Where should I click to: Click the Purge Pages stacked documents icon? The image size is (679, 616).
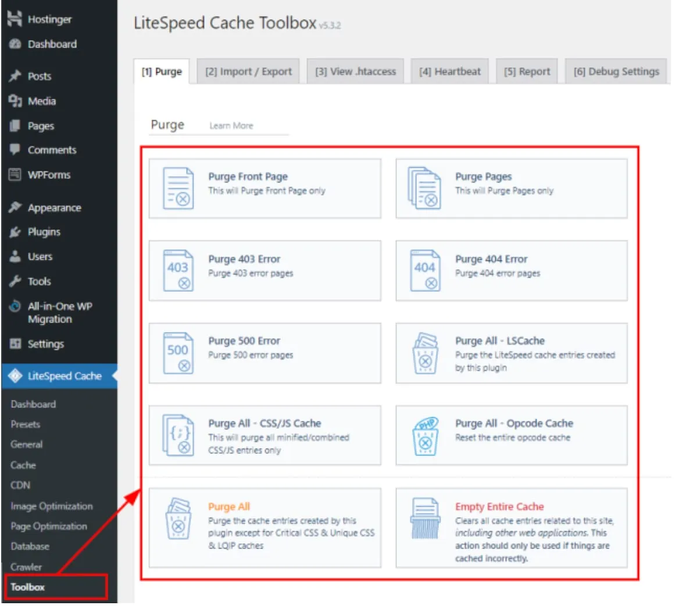click(424, 188)
